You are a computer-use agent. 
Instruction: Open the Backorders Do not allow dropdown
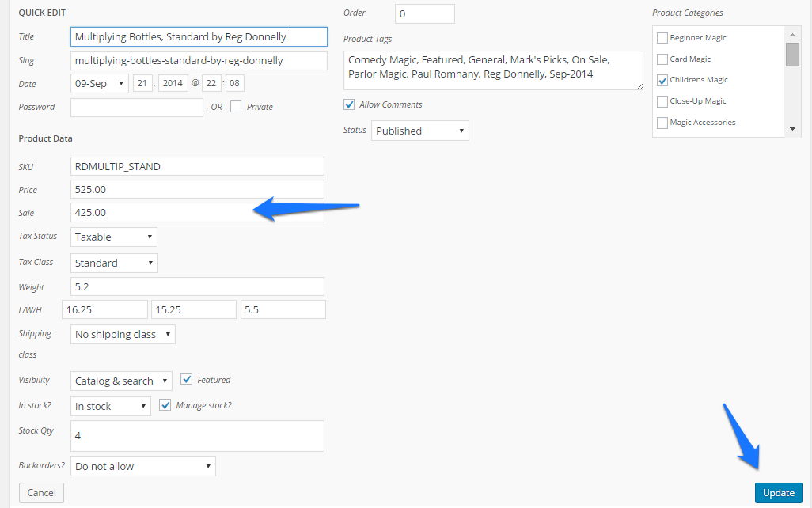click(x=143, y=466)
